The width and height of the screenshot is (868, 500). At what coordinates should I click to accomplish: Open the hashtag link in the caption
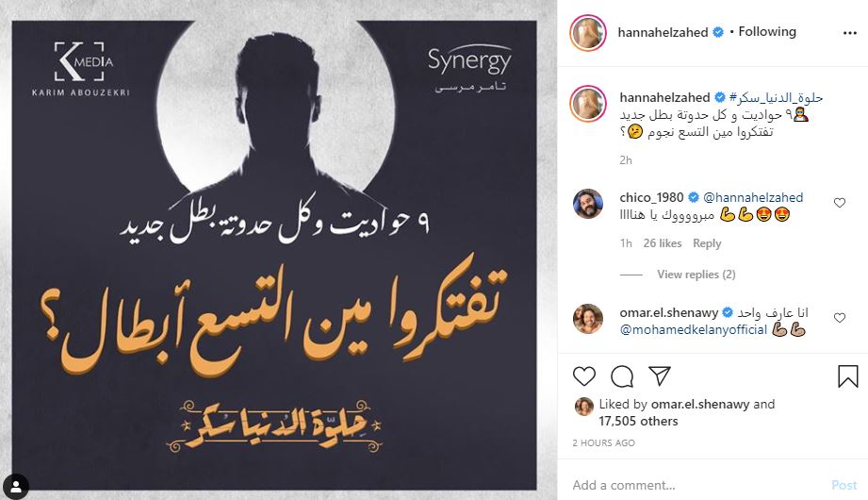776,97
